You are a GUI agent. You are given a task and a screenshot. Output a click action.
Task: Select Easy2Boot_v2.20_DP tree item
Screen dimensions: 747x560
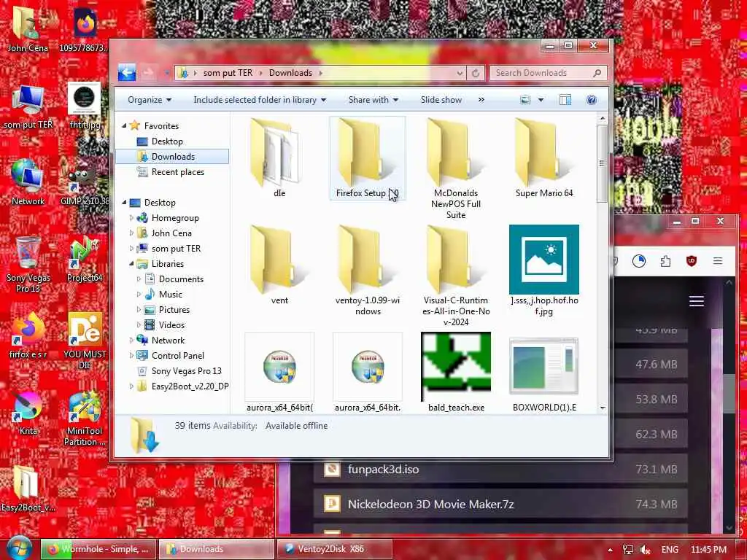pos(190,386)
